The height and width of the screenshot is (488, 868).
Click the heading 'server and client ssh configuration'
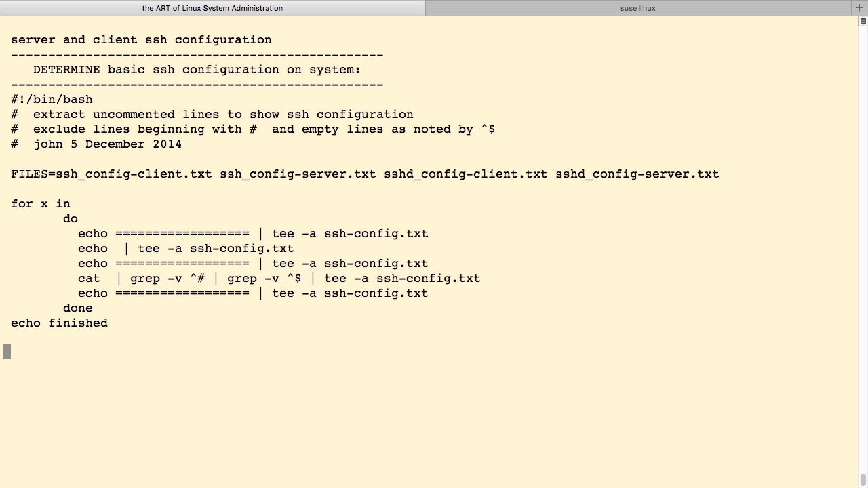tap(141, 40)
